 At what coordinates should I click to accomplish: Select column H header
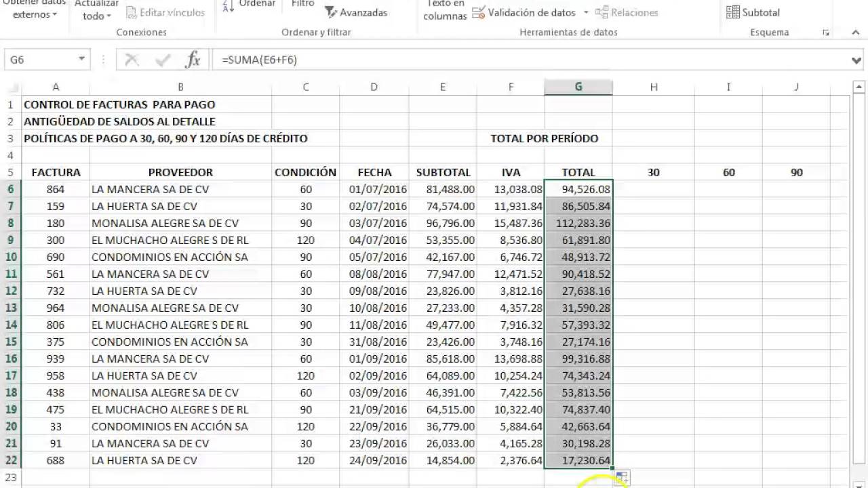(x=654, y=87)
